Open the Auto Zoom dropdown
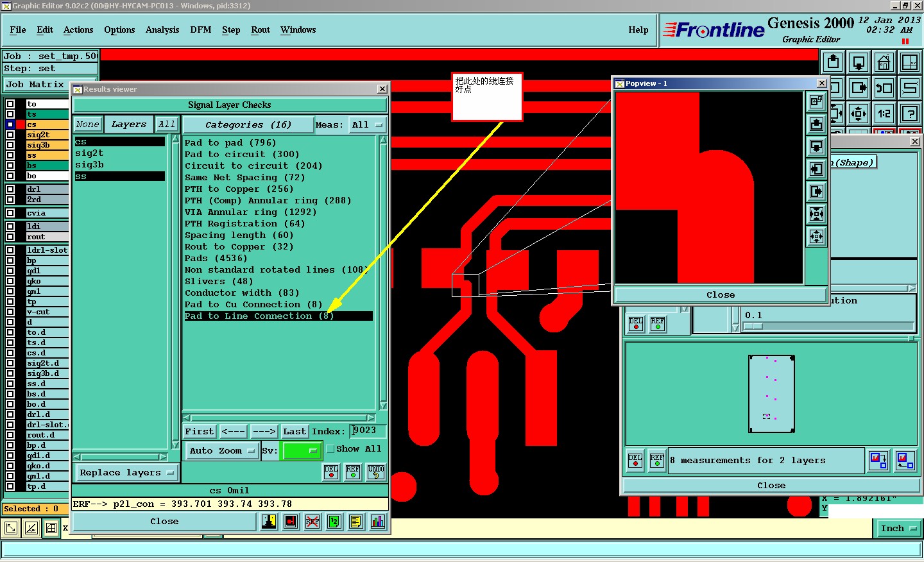This screenshot has height=562, width=924. point(221,451)
